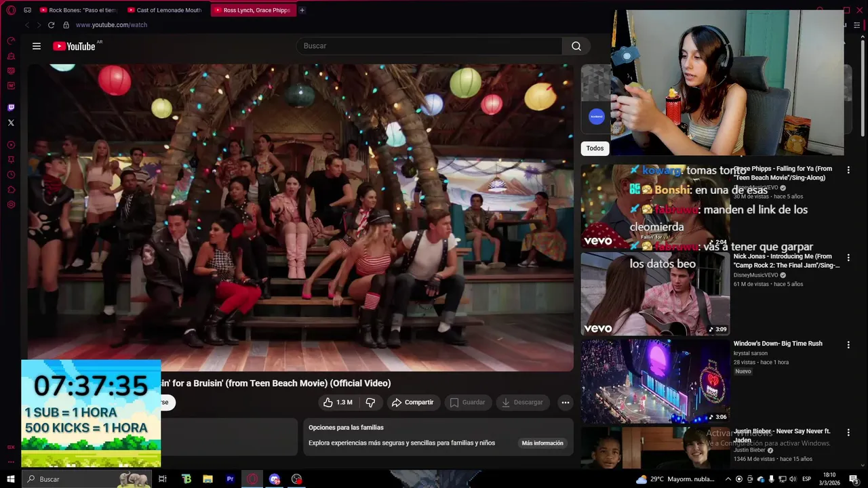This screenshot has width=868, height=488.
Task: Open YouTube hamburger guide menu
Action: 37,46
